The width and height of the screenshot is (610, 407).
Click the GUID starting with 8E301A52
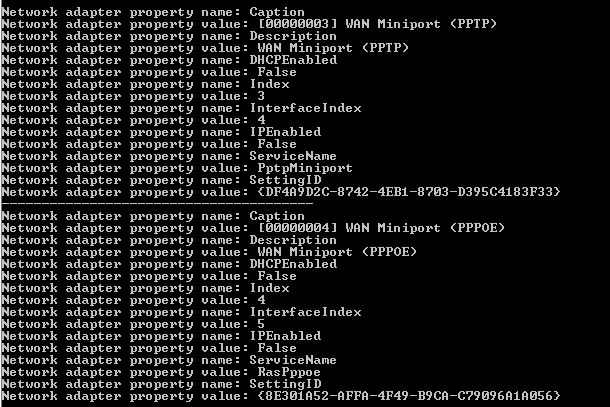click(x=408, y=396)
